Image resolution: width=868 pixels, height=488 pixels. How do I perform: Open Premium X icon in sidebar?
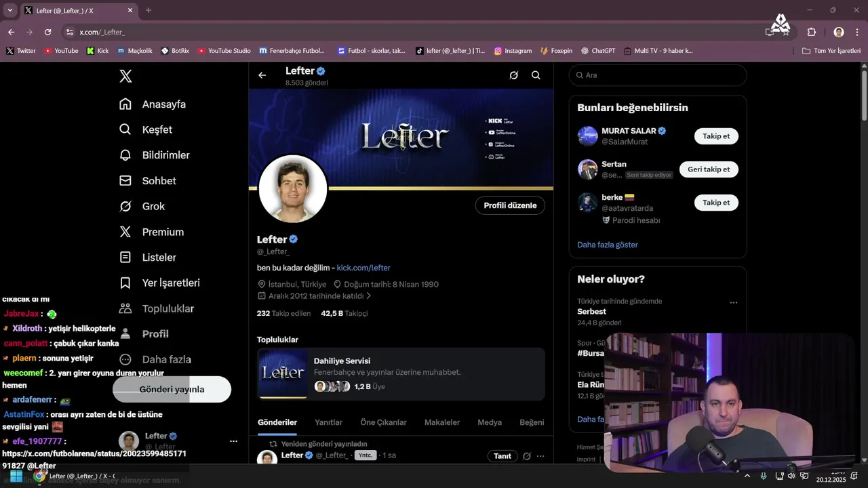coord(125,232)
